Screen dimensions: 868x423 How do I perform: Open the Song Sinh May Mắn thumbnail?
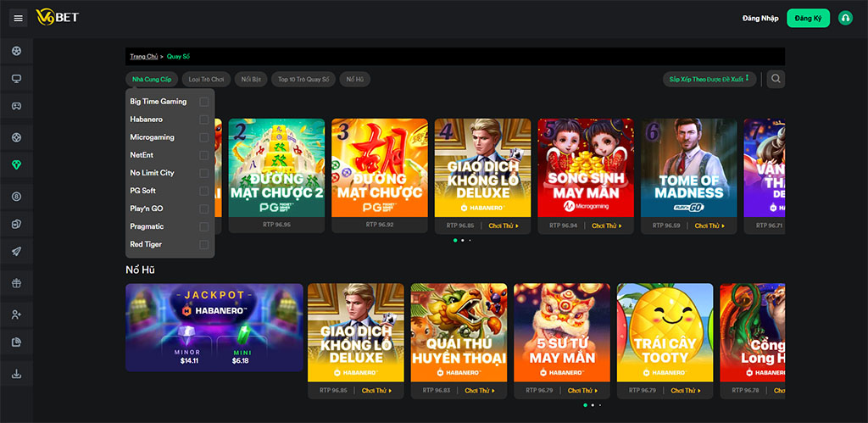click(x=586, y=168)
